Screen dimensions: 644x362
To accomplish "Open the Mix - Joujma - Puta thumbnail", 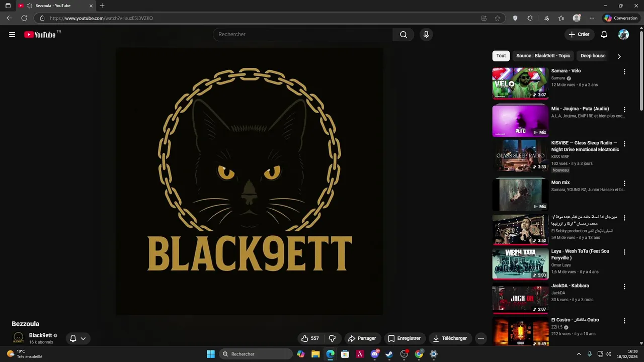I will pos(520,121).
